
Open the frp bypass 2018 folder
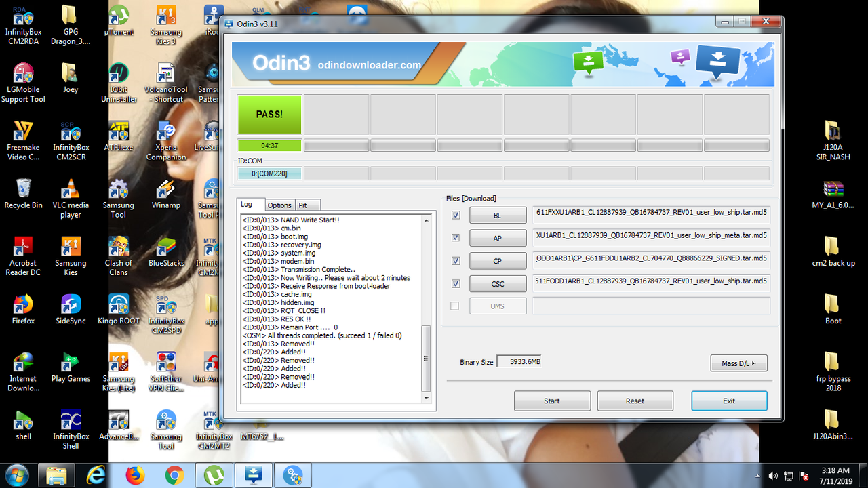coord(833,372)
